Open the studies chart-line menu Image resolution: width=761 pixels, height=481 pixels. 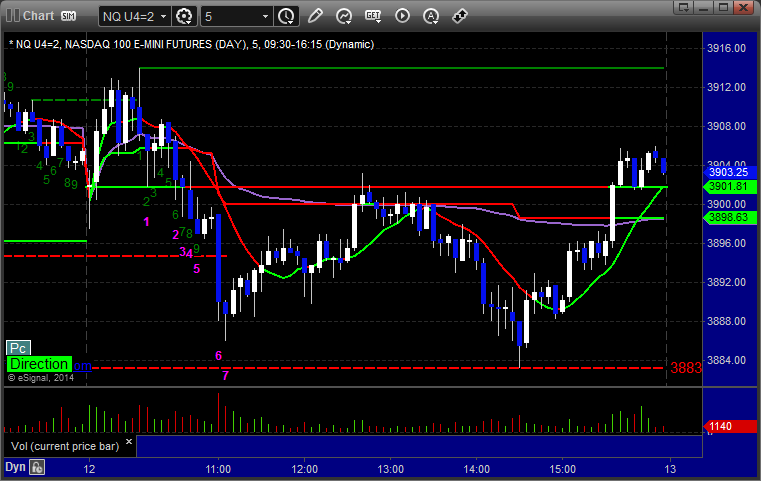point(344,16)
